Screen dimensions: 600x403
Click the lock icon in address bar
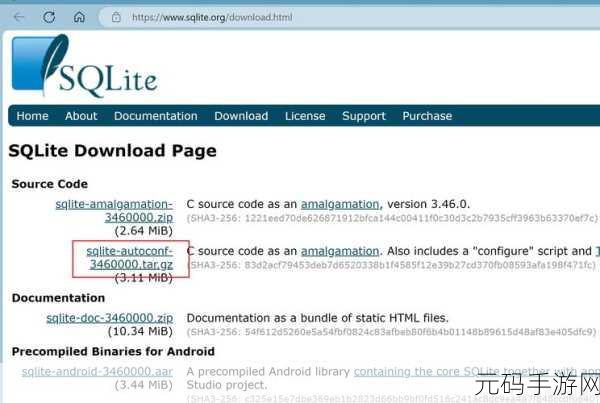pos(116,17)
